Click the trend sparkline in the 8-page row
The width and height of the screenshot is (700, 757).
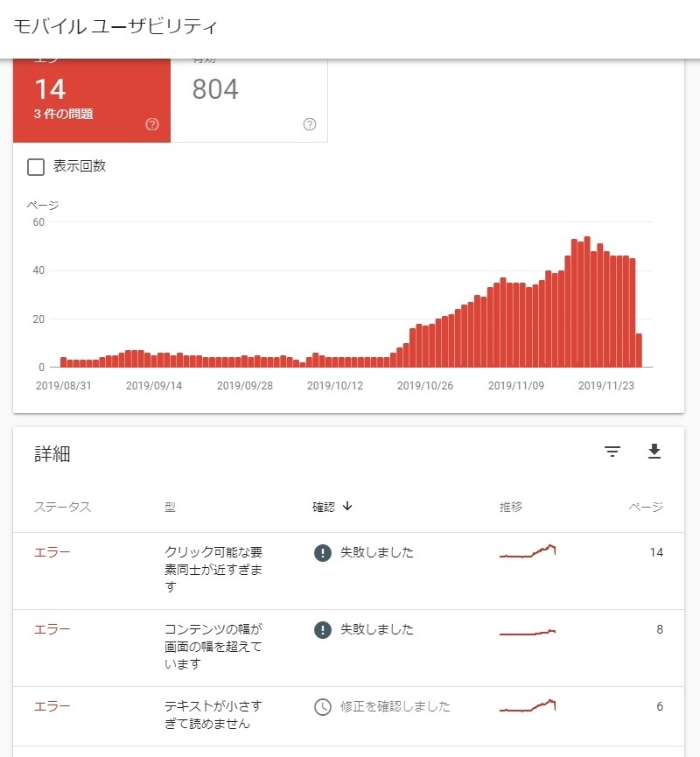pyautogui.click(x=528, y=632)
